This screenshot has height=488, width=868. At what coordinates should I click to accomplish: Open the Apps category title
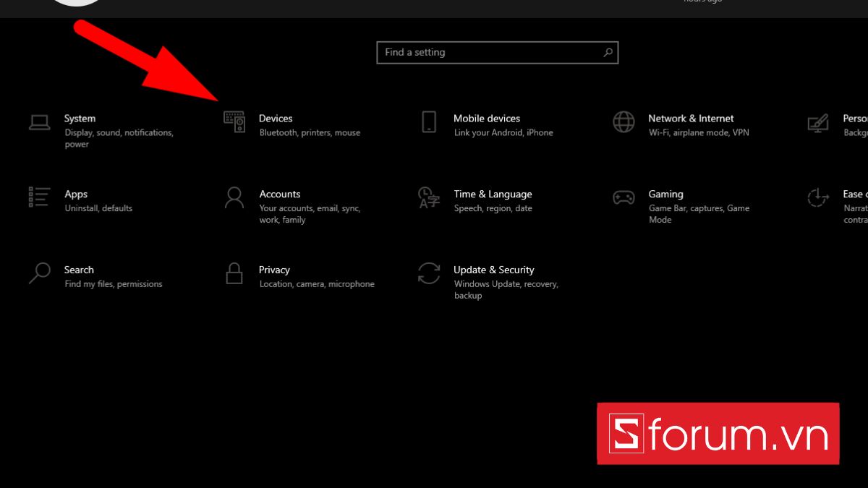click(76, 194)
